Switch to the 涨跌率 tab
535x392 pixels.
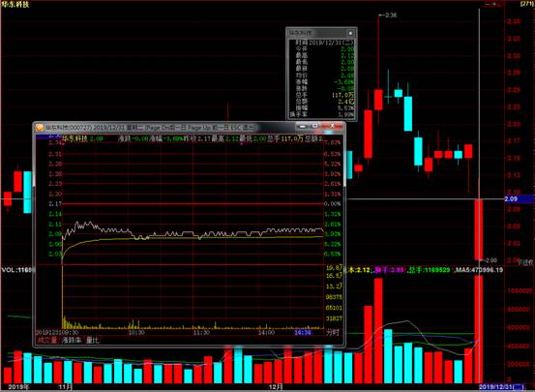72,340
